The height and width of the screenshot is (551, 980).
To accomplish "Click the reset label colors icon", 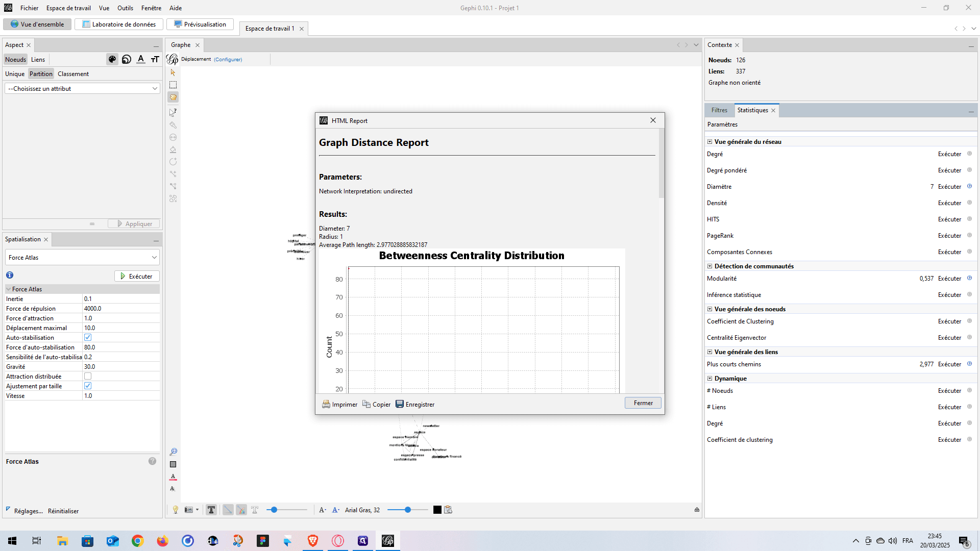I will 173,477.
